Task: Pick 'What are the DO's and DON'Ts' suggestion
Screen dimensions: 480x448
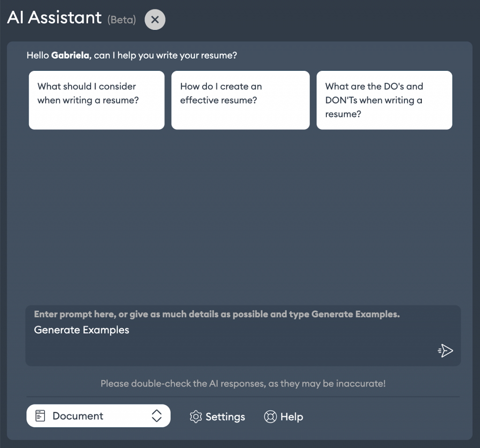Action: pyautogui.click(x=384, y=100)
